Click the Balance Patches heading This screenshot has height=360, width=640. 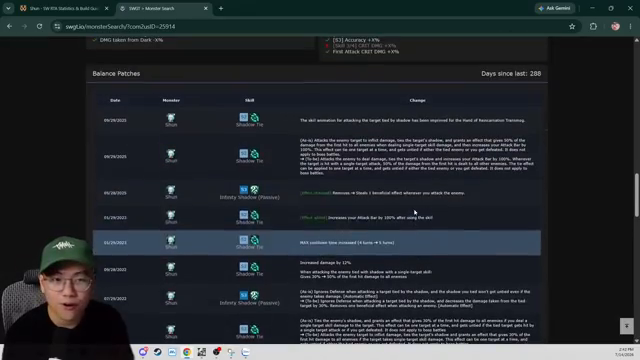[116, 74]
